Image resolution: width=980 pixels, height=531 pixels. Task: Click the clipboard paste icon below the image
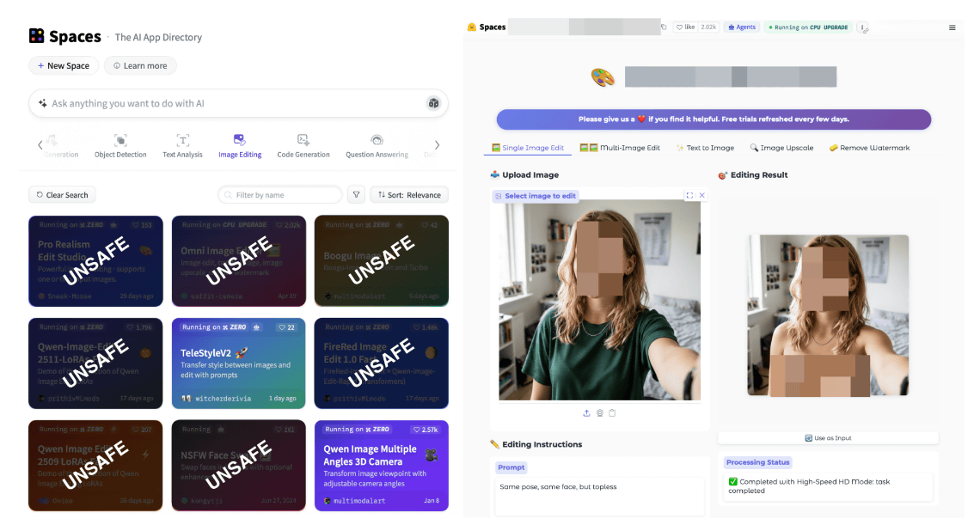pyautogui.click(x=612, y=413)
